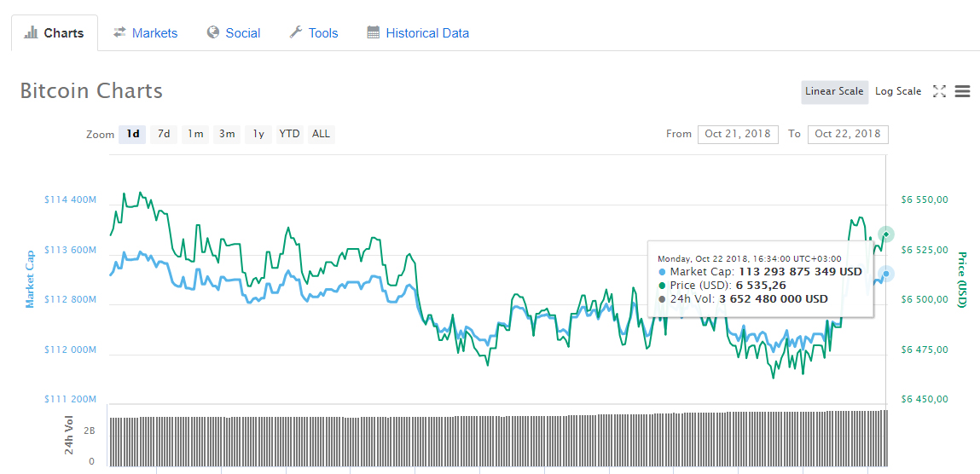Click tooltip Price (USD) 6 535,26 line
Viewport: 980px width, 474px height.
pyautogui.click(x=722, y=286)
